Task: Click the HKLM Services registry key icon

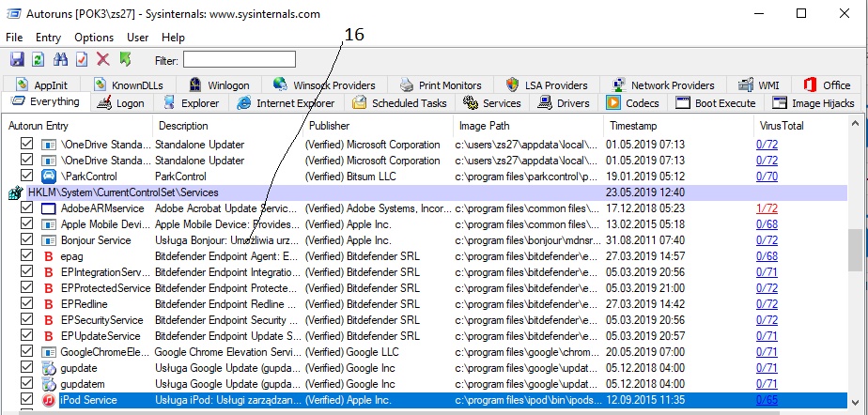Action: [x=15, y=192]
